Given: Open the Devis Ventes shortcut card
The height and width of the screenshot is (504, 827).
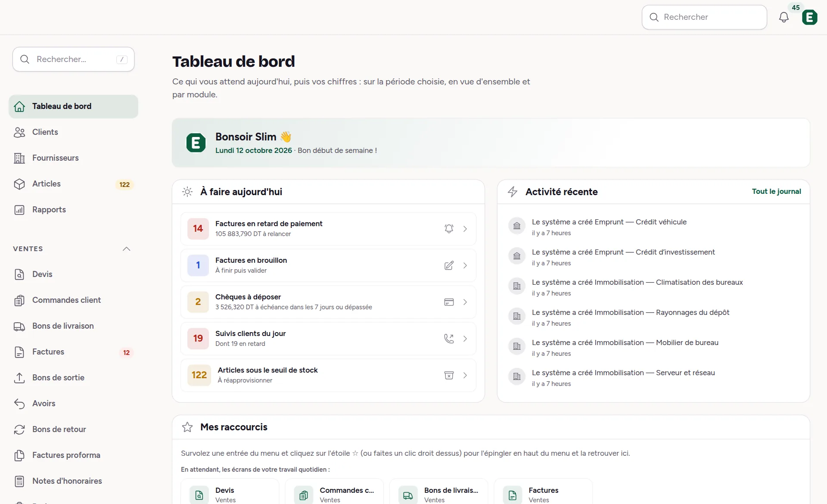Looking at the screenshot, I should click(x=230, y=492).
